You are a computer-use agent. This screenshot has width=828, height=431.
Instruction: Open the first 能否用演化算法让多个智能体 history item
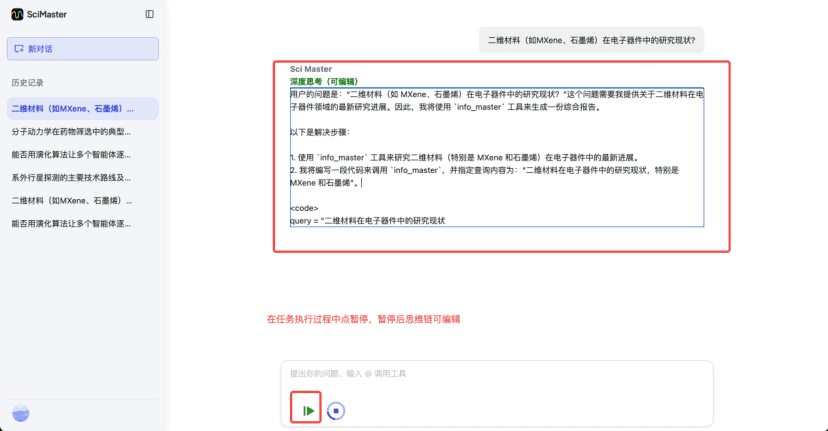pos(71,155)
